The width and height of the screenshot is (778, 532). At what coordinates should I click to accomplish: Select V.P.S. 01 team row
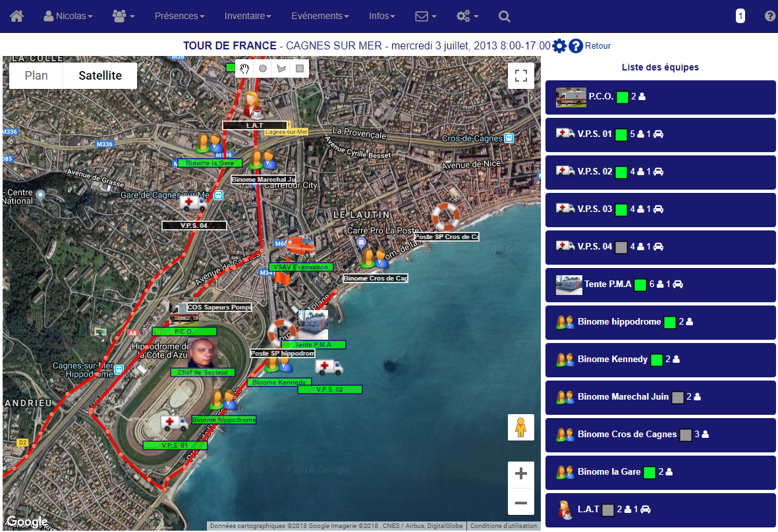click(661, 134)
